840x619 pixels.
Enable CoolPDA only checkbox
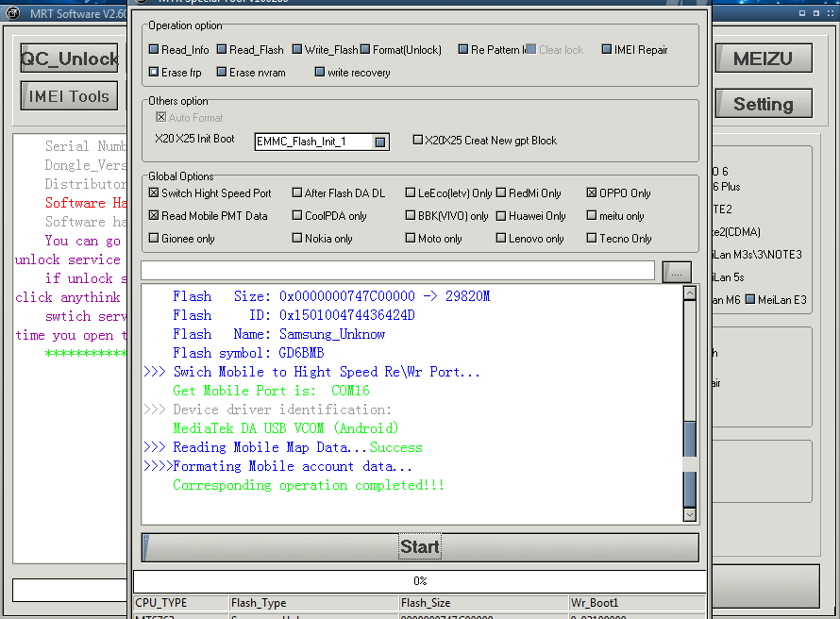pos(297,215)
